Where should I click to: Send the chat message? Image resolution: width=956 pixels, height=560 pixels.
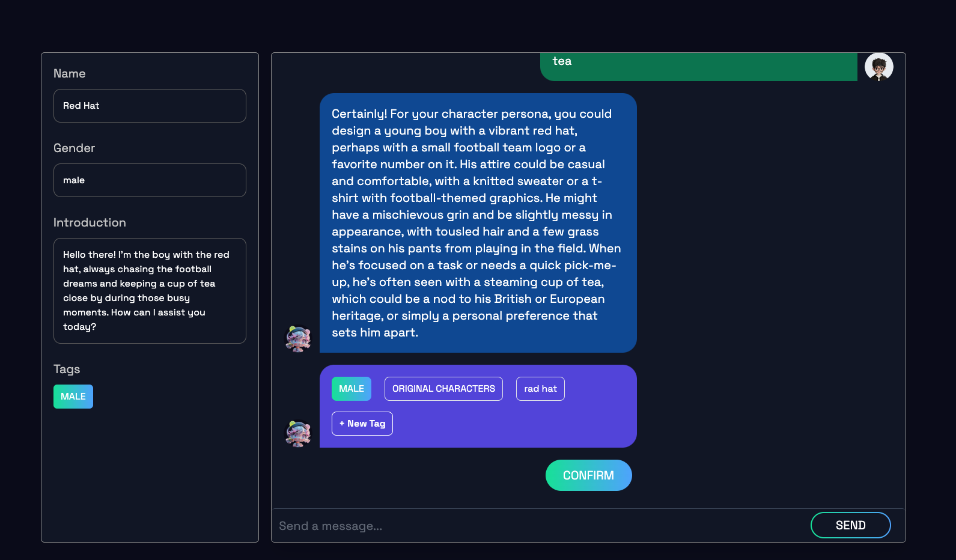coord(850,525)
